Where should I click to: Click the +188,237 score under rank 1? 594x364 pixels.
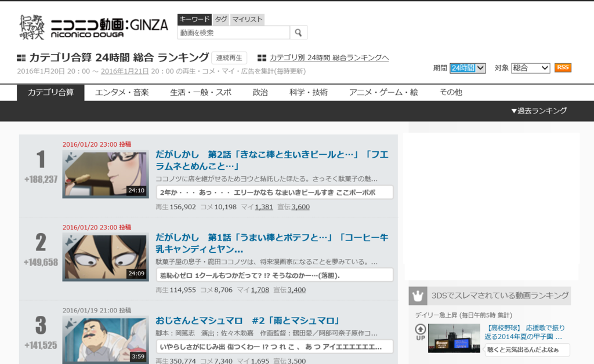pos(41,180)
